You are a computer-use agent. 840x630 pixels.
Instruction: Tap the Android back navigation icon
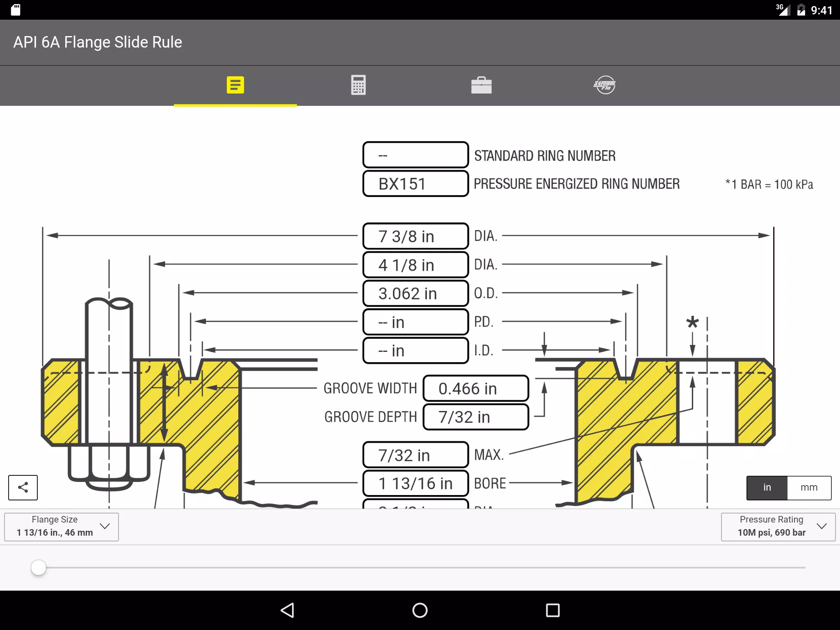click(288, 610)
